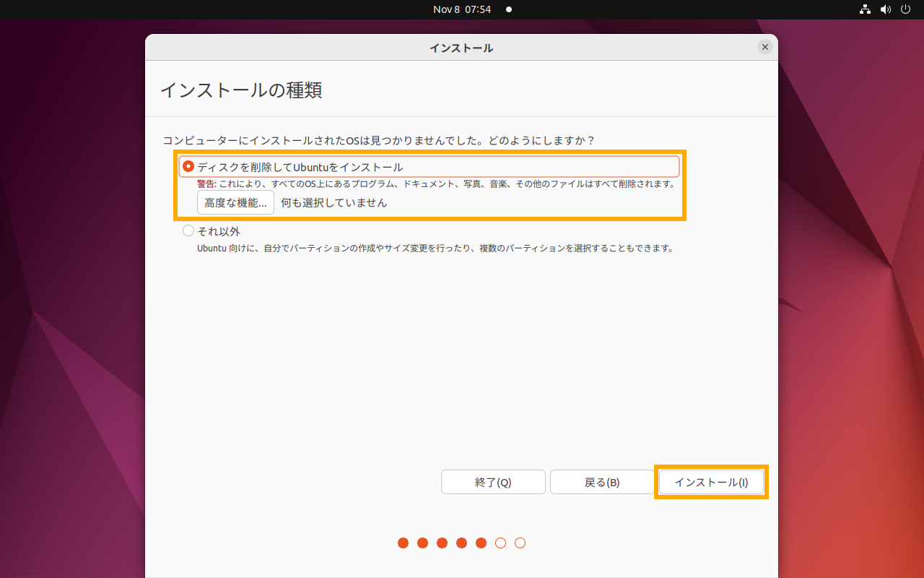
Task: Click the 'インストールの種類' heading
Action: [240, 90]
